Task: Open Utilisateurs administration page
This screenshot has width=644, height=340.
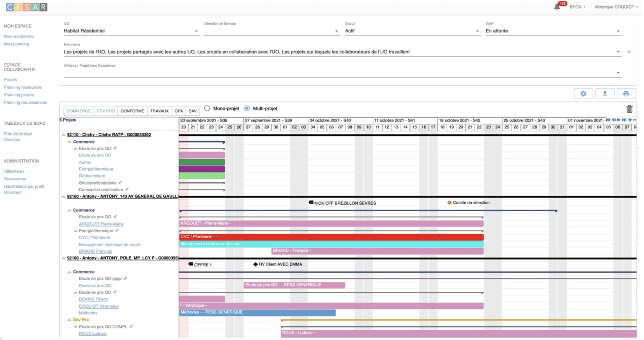Action: click(14, 171)
